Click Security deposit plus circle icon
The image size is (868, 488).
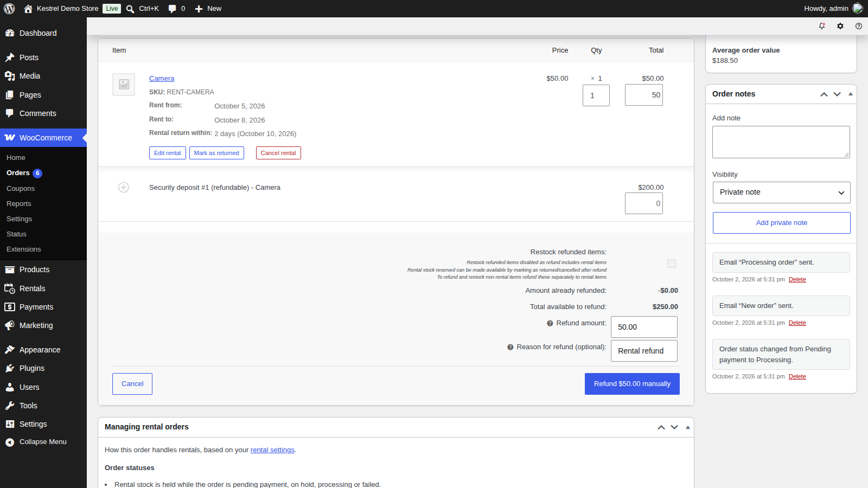click(x=124, y=188)
